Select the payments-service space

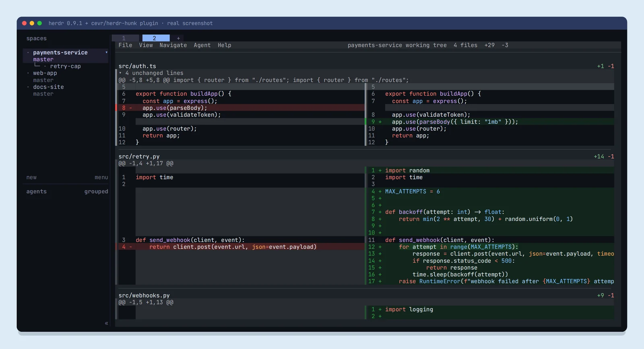tap(60, 52)
